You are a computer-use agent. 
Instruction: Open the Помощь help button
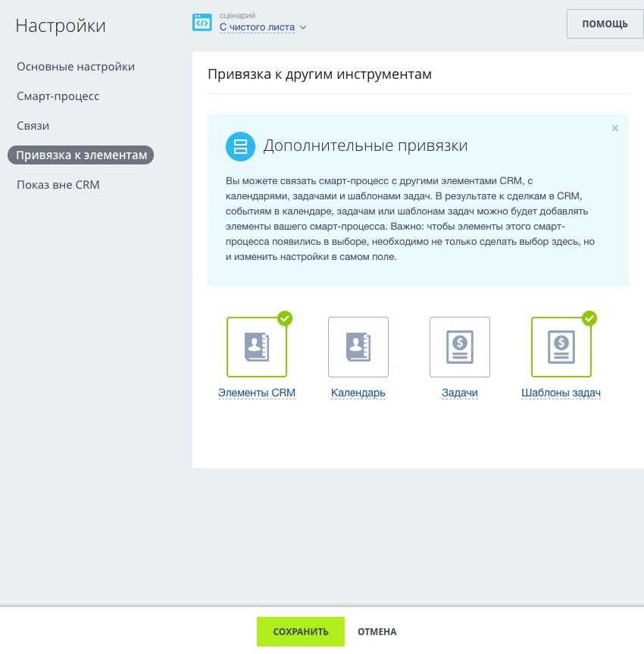pyautogui.click(x=605, y=23)
